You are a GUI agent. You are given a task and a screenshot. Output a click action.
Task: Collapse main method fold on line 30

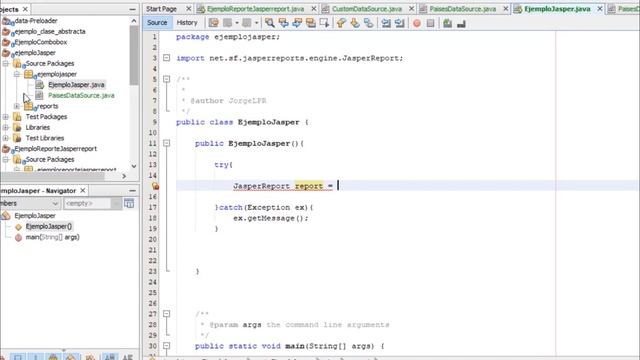167,346
